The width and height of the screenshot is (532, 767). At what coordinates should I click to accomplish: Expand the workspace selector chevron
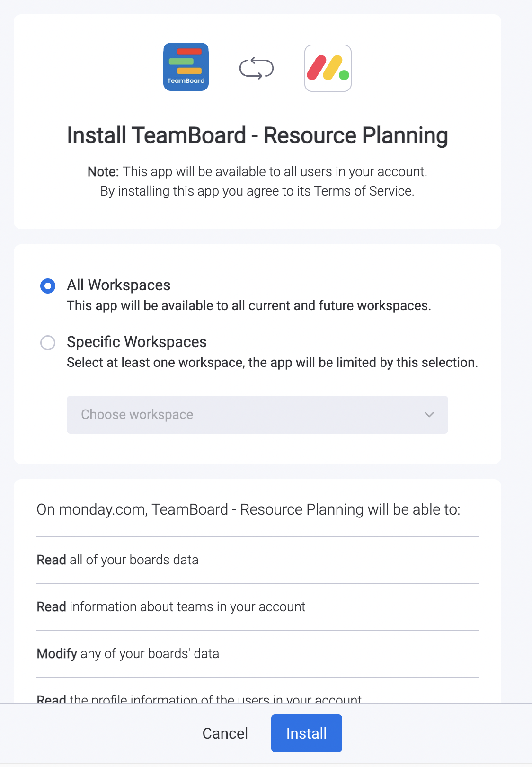tap(429, 415)
